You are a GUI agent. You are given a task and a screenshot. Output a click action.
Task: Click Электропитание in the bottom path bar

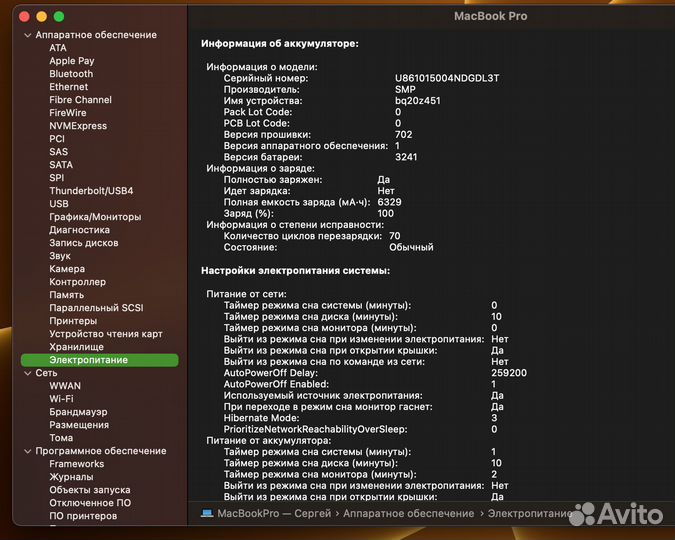pos(530,513)
